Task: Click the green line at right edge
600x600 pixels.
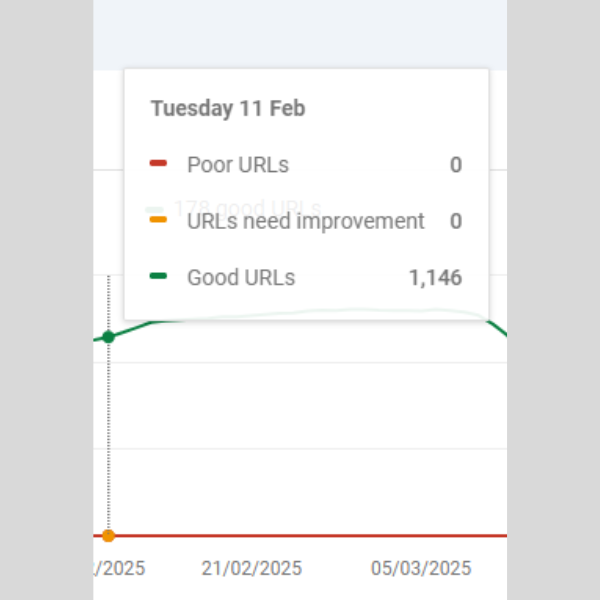Action: click(500, 330)
